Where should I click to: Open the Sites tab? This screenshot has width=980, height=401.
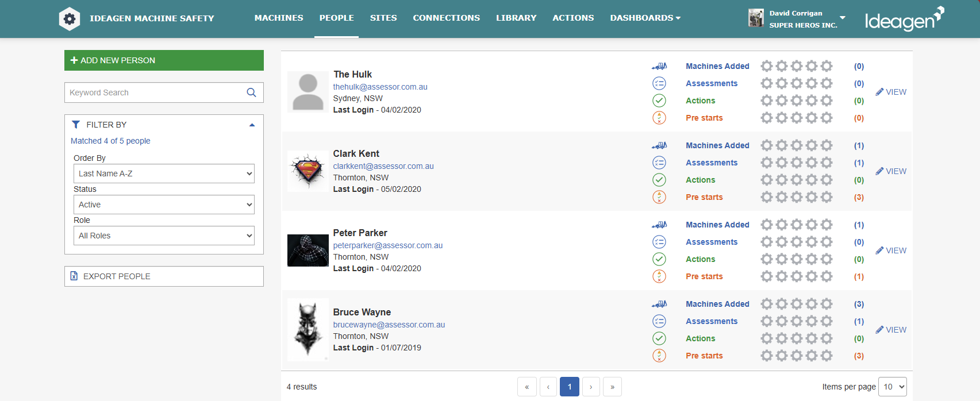[383, 18]
